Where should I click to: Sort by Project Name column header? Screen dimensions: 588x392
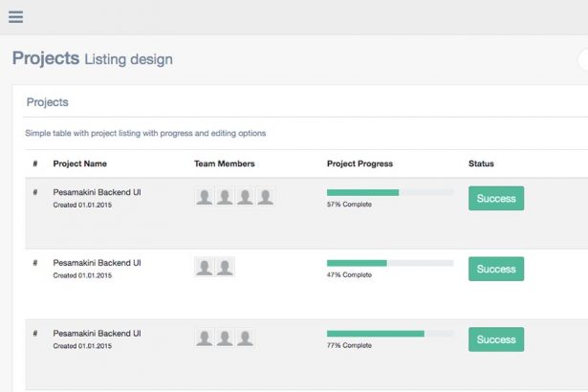coord(79,164)
